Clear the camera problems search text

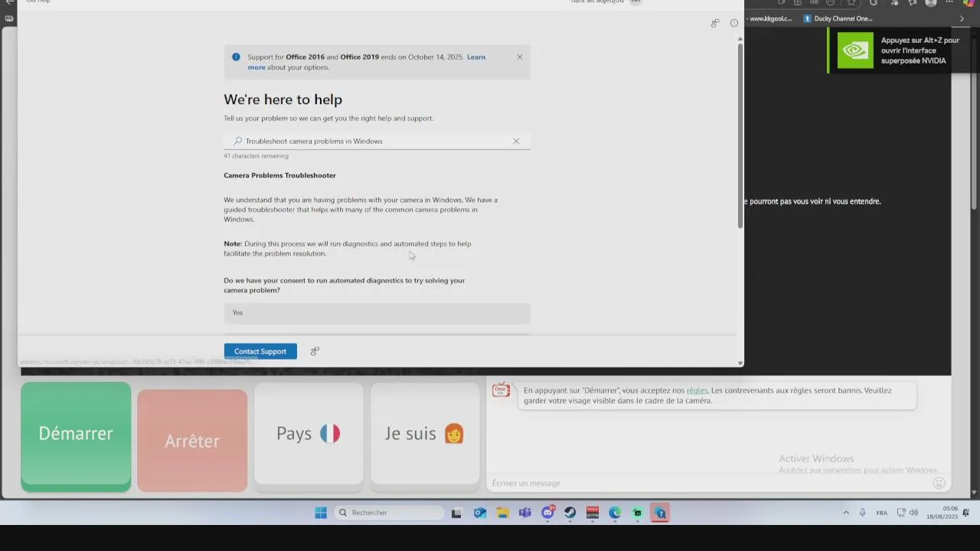tap(516, 141)
